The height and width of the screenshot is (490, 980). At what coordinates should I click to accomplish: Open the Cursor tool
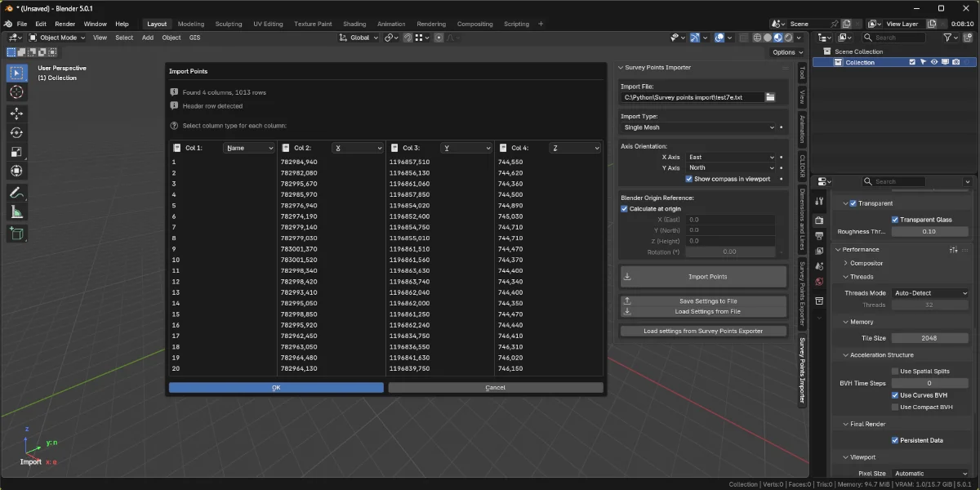pos(16,91)
